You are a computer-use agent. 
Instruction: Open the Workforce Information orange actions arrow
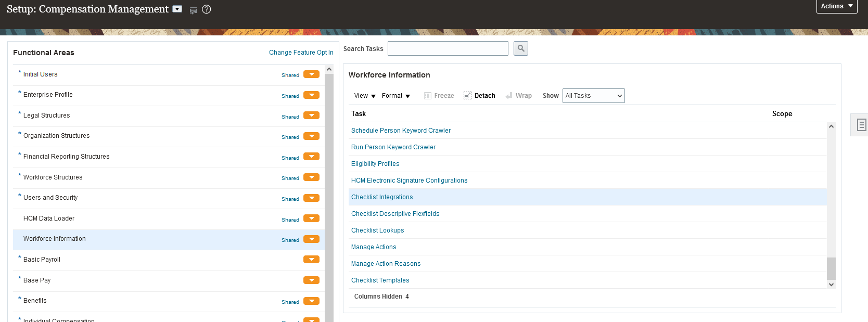(x=312, y=239)
